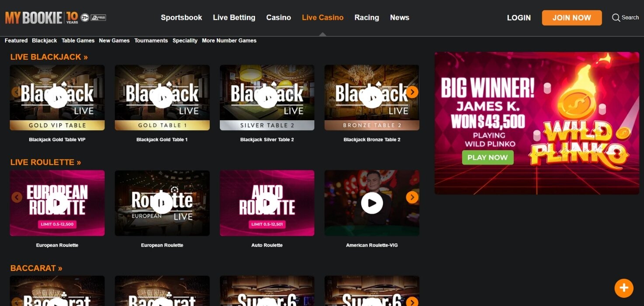Select the Table Games category tab
This screenshot has width=644, height=306.
78,41
